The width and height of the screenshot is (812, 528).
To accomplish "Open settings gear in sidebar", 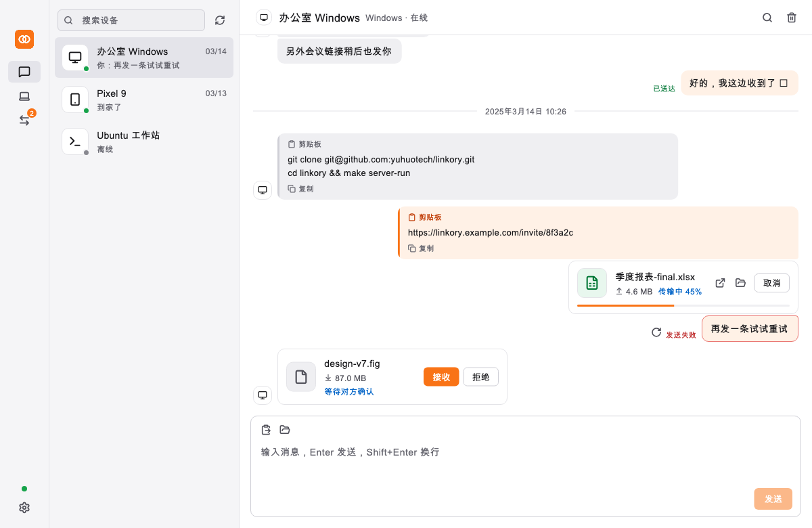I will tap(24, 508).
